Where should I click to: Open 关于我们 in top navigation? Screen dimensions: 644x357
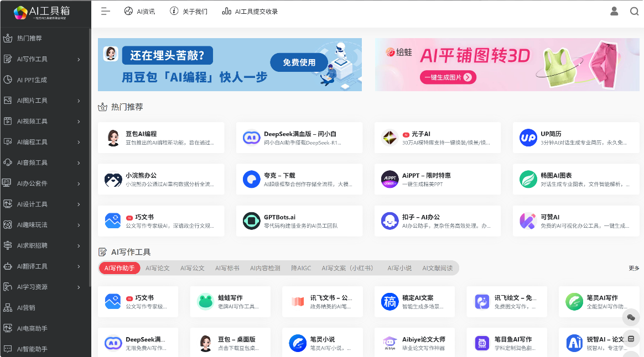[189, 12]
